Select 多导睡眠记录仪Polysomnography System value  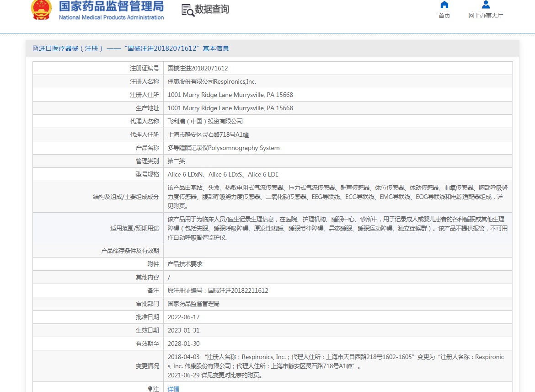pyautogui.click(x=224, y=148)
